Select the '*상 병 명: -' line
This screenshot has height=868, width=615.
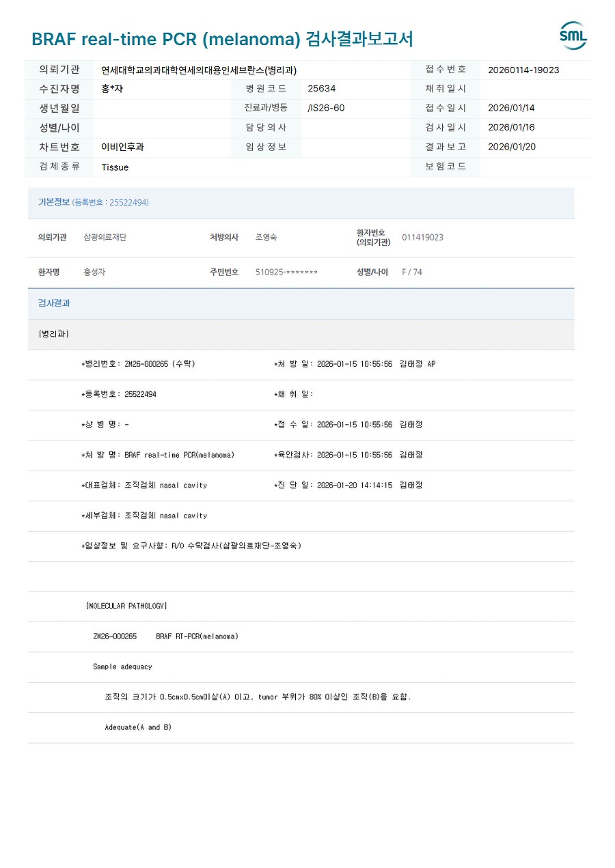point(105,424)
